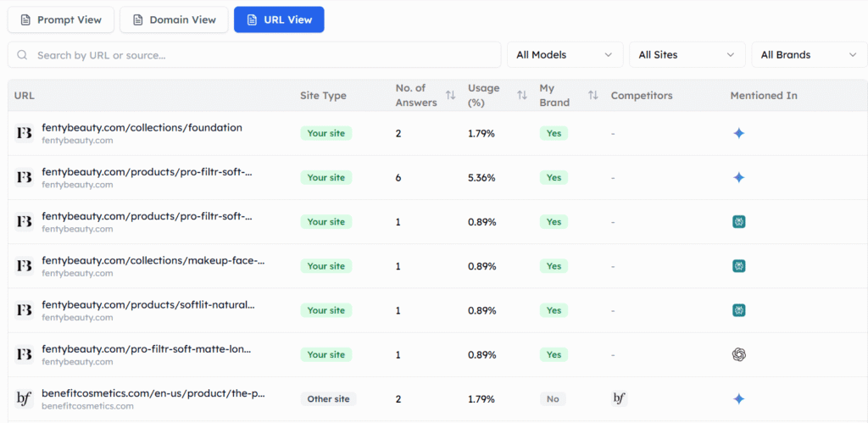
Task: Click the Mentioned In column header
Action: pos(764,95)
